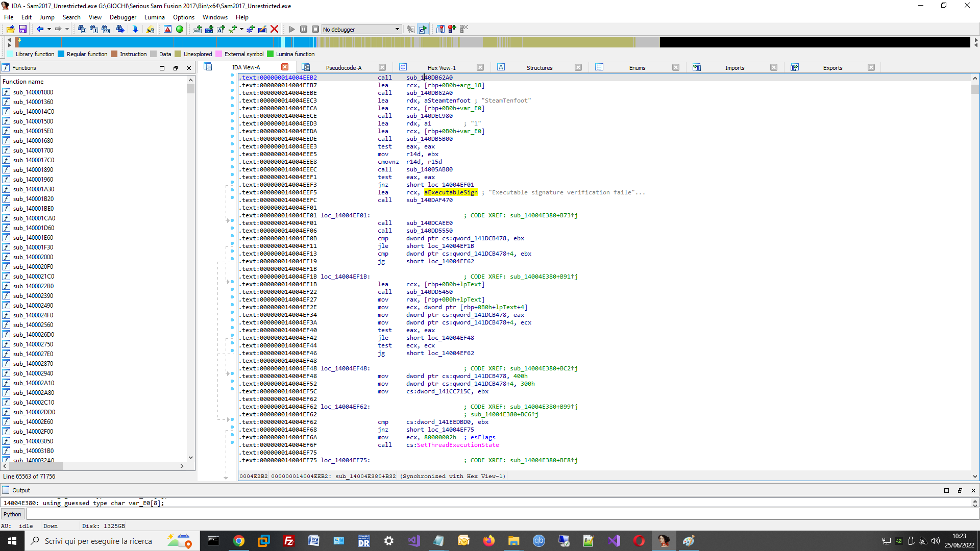Screen dimensions: 980x551
Task: Open the Lumina menu
Action: 154,17
